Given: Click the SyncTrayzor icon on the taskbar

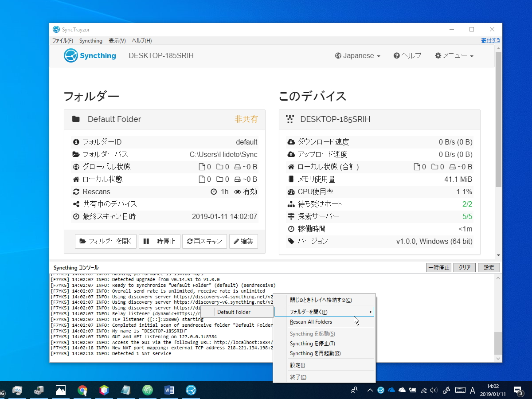Looking at the screenshot, I should (191, 390).
